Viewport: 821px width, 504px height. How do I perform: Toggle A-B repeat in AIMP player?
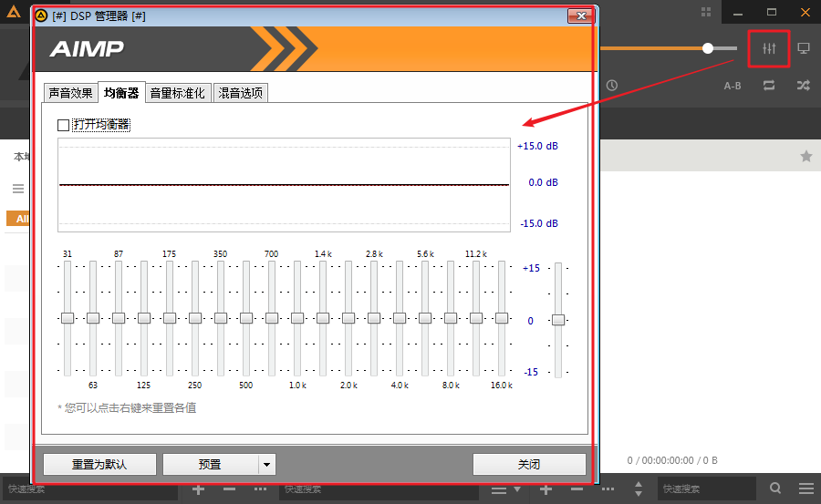click(732, 86)
